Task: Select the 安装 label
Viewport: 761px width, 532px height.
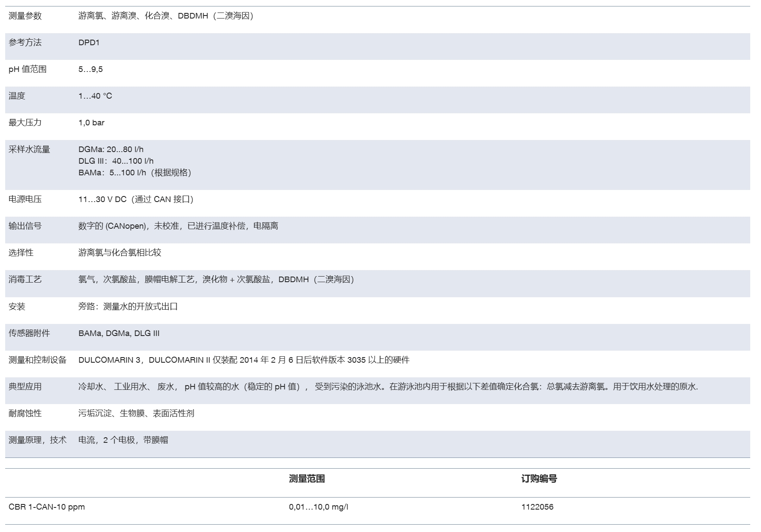Action: (17, 307)
